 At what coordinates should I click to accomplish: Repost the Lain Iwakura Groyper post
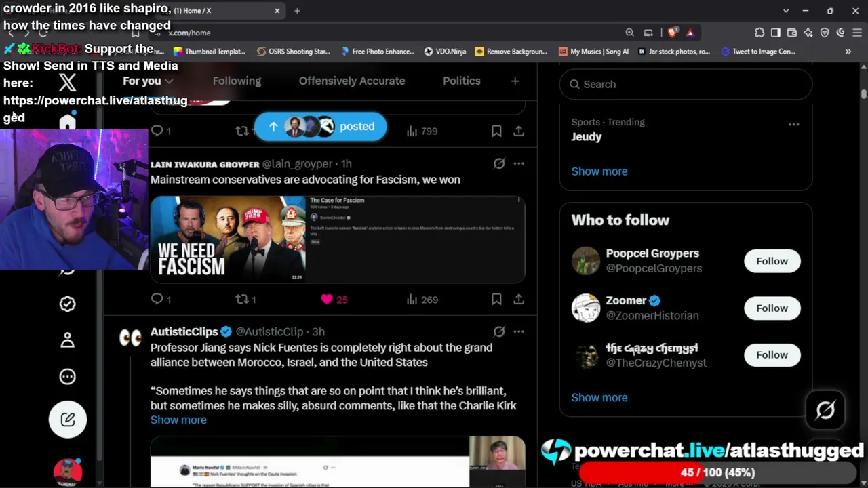(242, 299)
